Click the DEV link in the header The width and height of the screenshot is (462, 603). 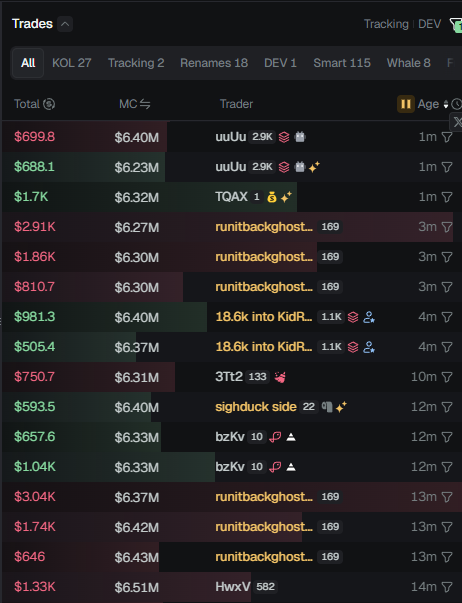coord(429,24)
